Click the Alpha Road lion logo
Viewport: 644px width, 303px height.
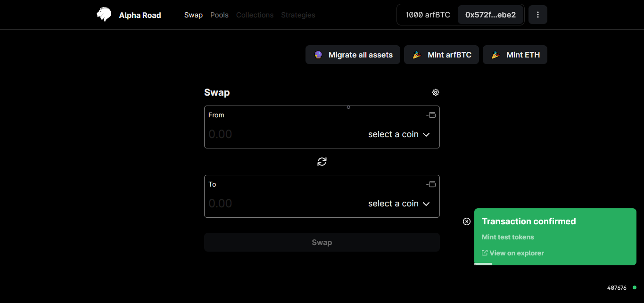point(104,15)
